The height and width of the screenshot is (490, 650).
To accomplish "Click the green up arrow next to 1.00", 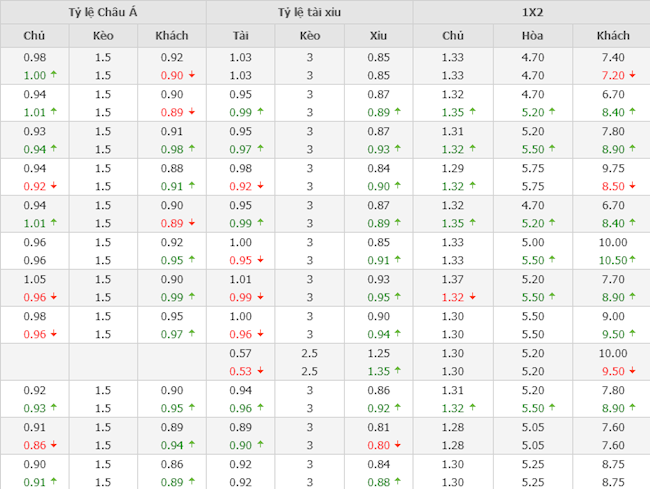I will tap(53, 75).
